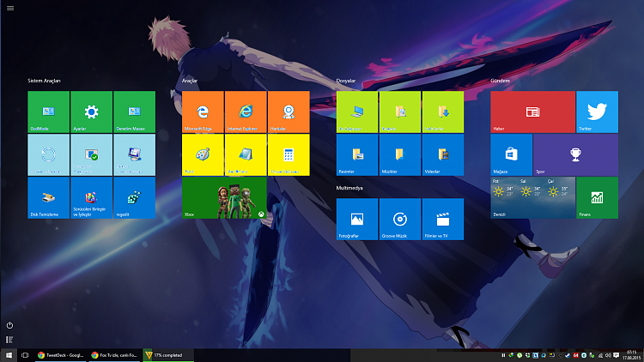
Task: Open the İndirilenler downloads tile
Action: (443, 112)
